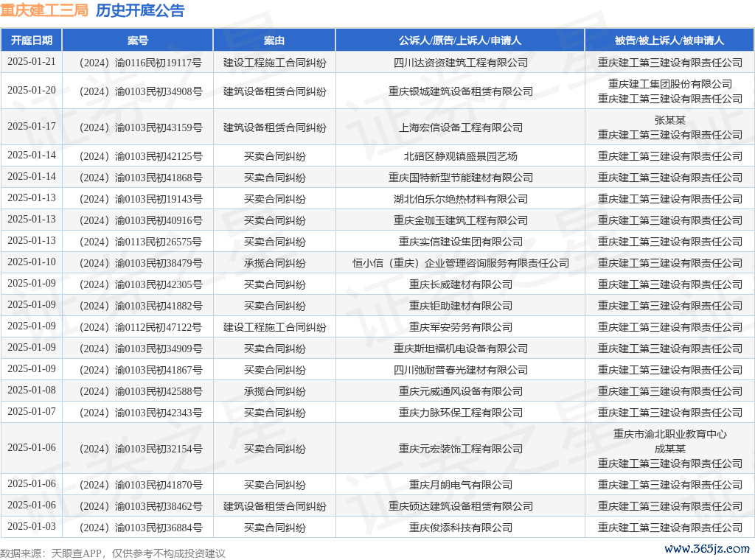Pick case number 渝0112民初47122号
Screen dimensions: 755x560
click(x=141, y=327)
